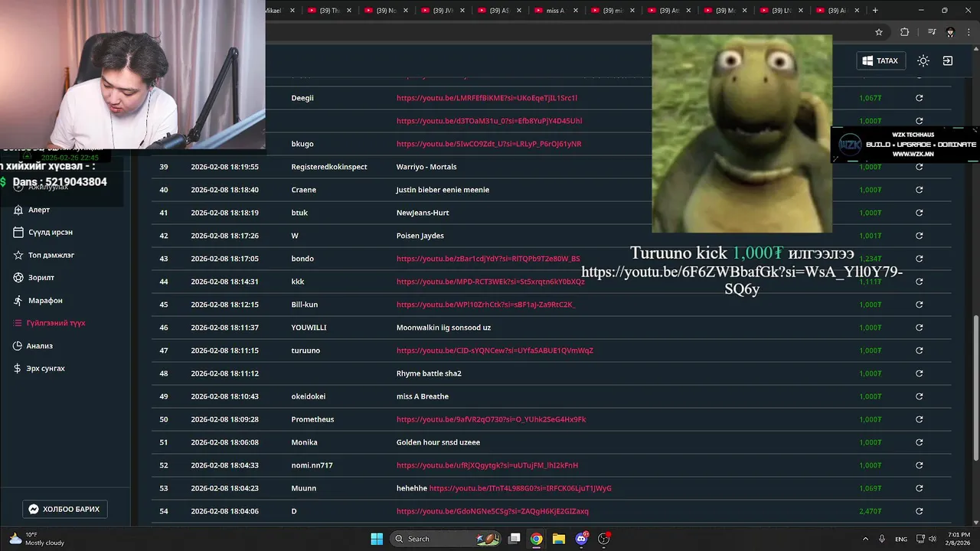Refresh row 47 from turuuno
The image size is (980, 551).
pos(919,350)
